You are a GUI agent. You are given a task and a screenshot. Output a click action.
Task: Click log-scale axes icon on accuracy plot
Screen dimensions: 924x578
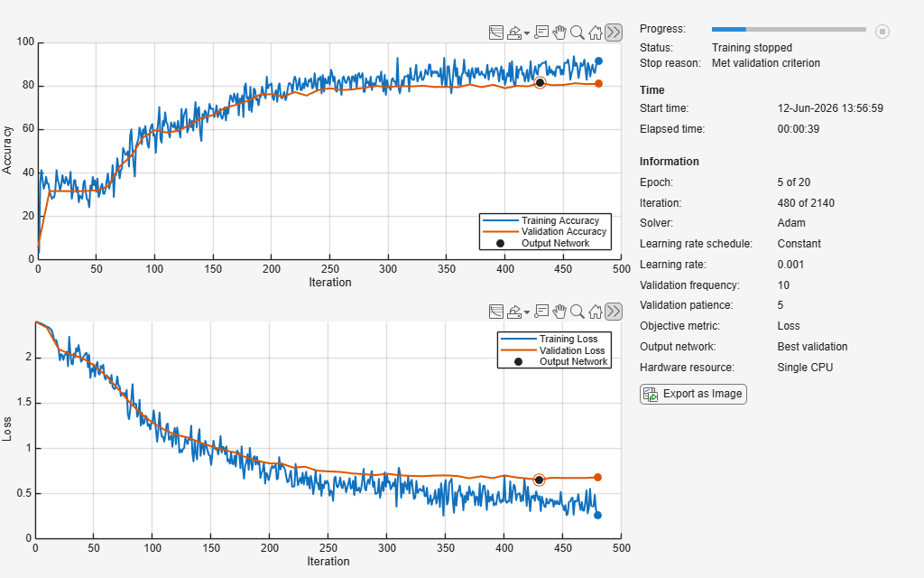(x=496, y=33)
